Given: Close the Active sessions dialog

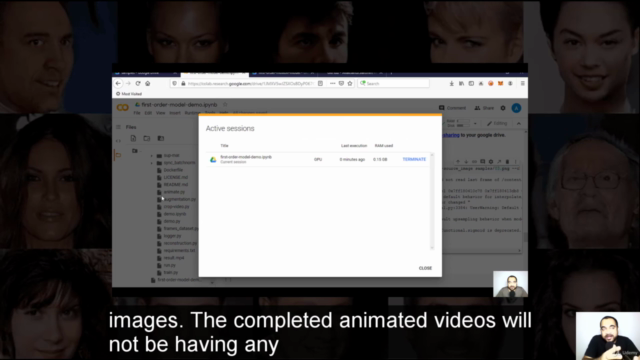Looking at the screenshot, I should click(425, 268).
